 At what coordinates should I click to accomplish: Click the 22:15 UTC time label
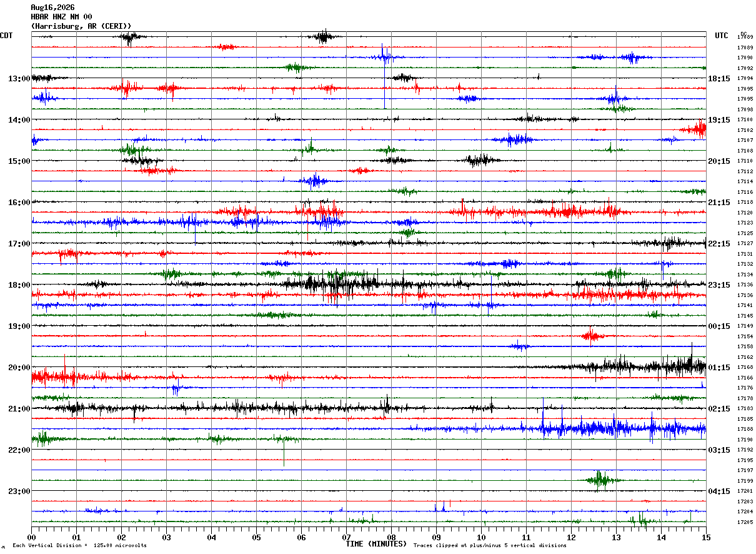[719, 244]
